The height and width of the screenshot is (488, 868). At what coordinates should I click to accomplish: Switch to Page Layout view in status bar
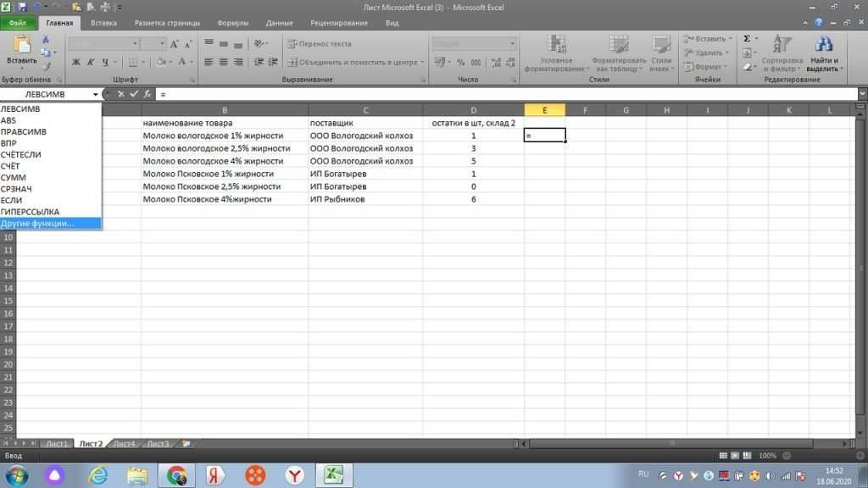pyautogui.click(x=735, y=456)
